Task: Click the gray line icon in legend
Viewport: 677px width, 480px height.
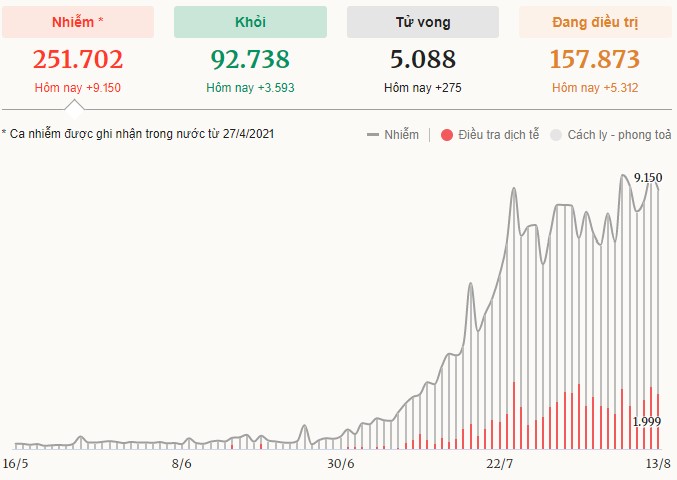Action: (x=374, y=134)
